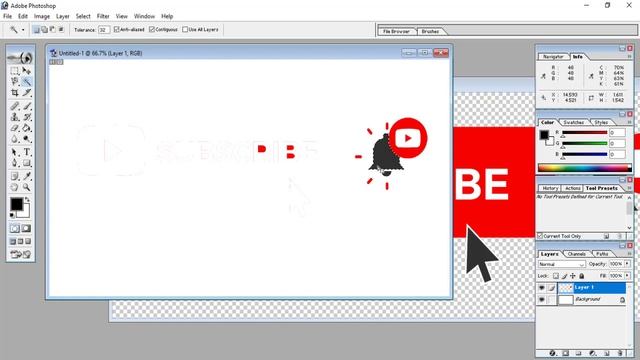The width and height of the screenshot is (640, 360).
Task: Select the Zoom tool
Action: (x=27, y=187)
